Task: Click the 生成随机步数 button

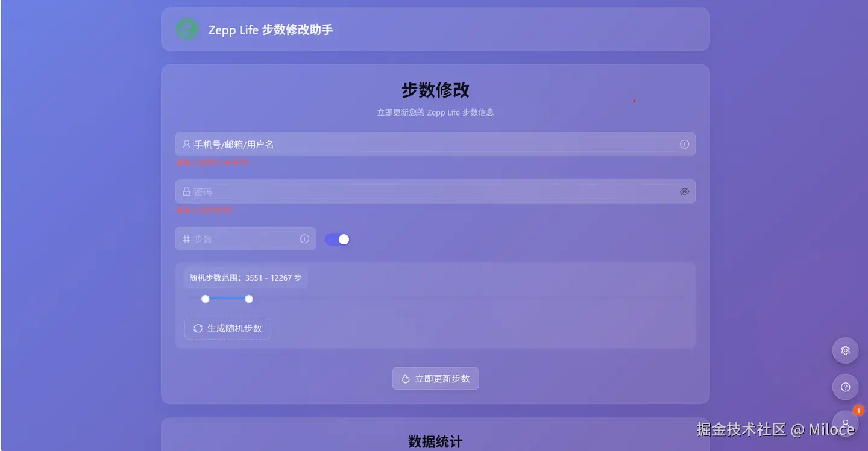Action: tap(228, 328)
